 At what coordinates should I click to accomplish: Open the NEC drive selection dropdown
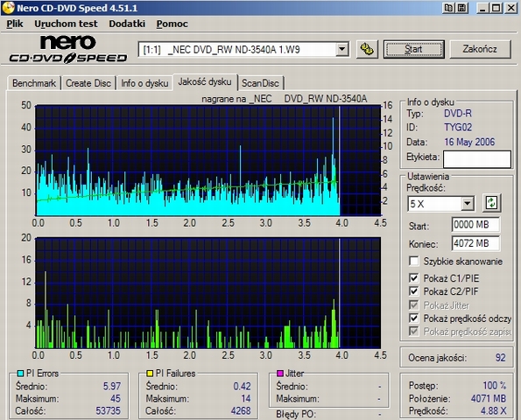click(341, 50)
